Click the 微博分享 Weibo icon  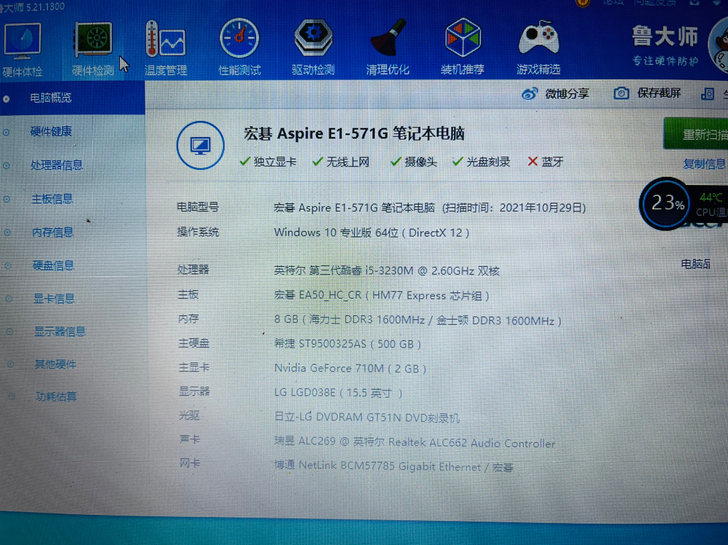530,94
